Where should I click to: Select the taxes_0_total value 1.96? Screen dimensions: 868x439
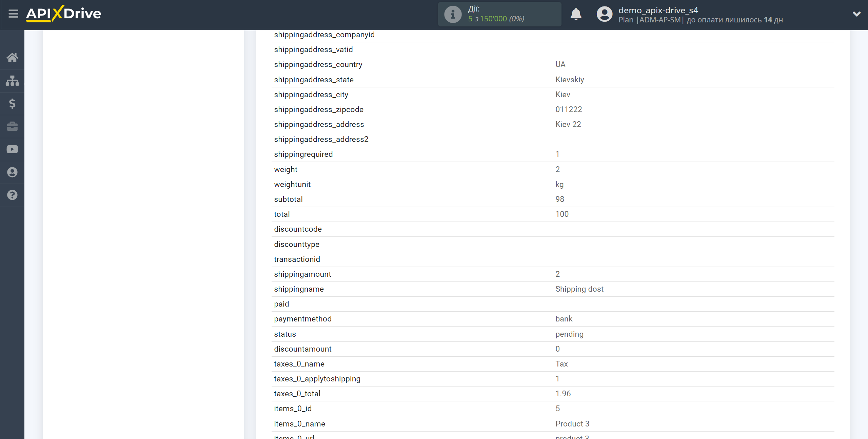[x=563, y=394]
